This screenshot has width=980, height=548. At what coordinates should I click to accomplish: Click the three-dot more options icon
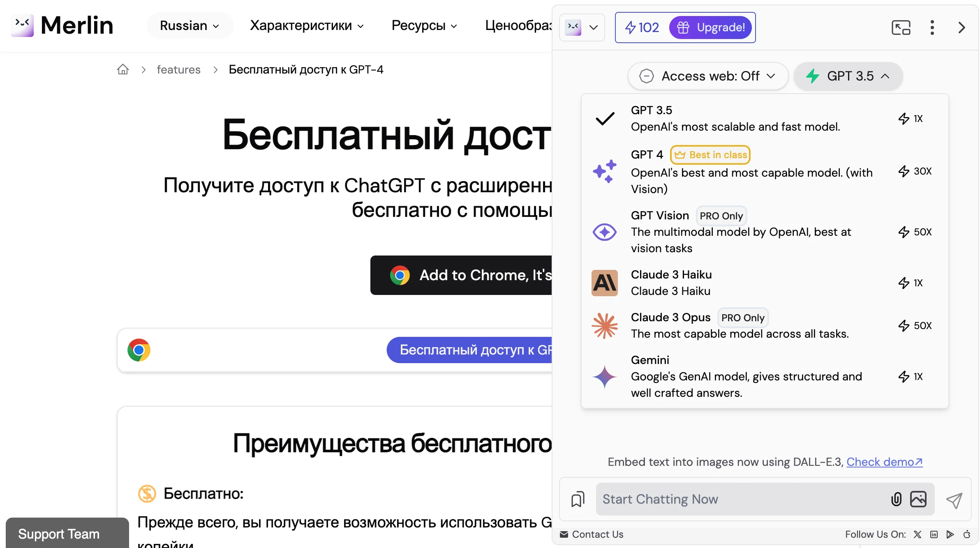tap(932, 28)
